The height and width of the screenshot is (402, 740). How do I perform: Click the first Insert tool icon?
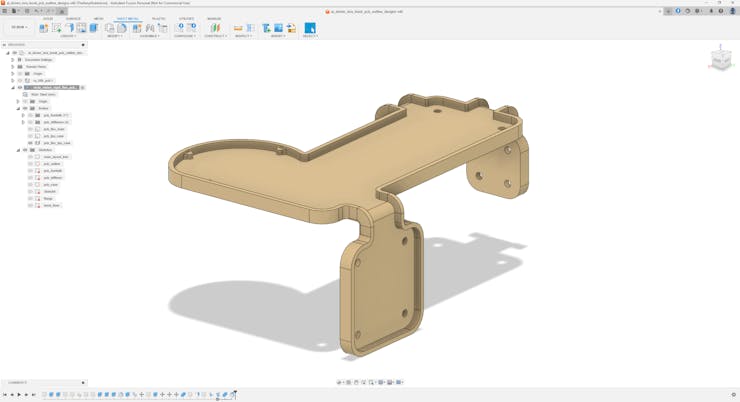click(x=267, y=28)
